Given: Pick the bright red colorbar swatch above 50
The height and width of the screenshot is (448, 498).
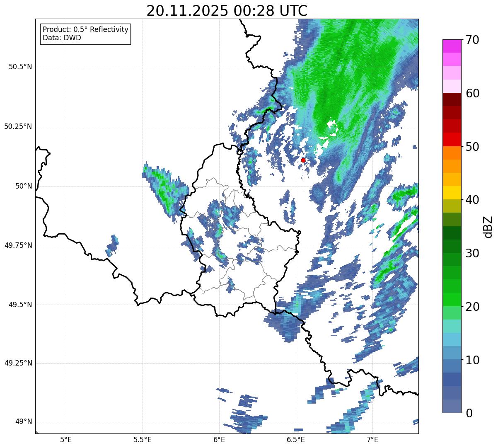Looking at the screenshot, I should tap(452, 139).
